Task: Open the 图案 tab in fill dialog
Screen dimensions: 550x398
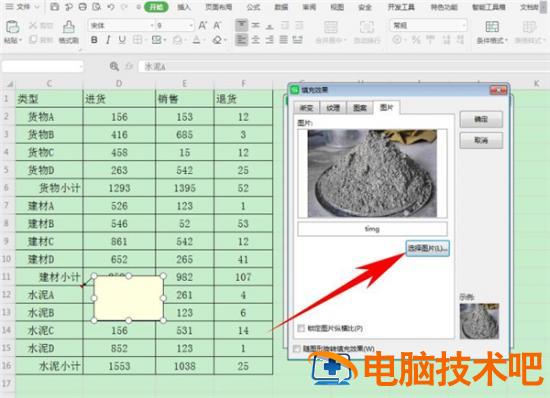Action: pyautogui.click(x=360, y=108)
